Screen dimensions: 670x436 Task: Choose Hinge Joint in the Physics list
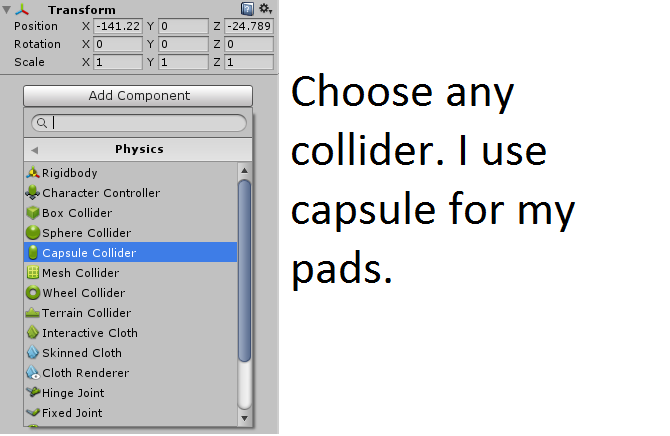[73, 393]
